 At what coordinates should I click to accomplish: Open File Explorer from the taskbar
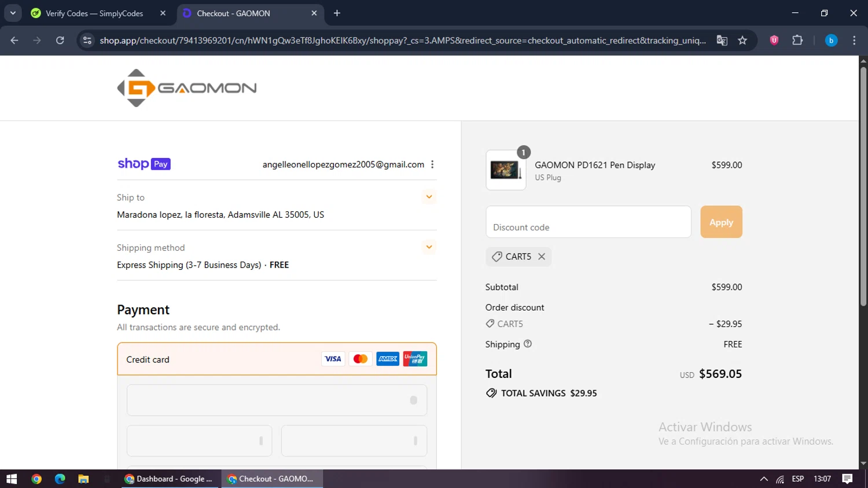pyautogui.click(x=83, y=479)
